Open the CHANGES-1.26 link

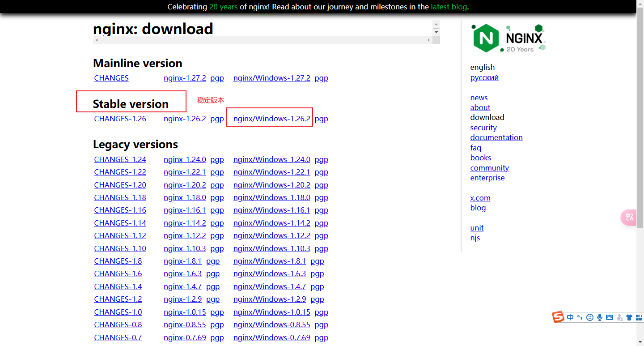120,119
